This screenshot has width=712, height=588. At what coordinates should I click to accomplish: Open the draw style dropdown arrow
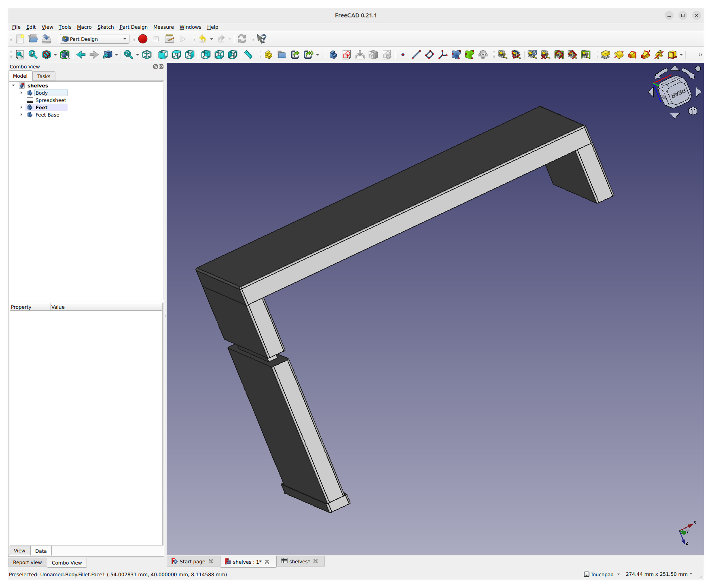pyautogui.click(x=55, y=55)
